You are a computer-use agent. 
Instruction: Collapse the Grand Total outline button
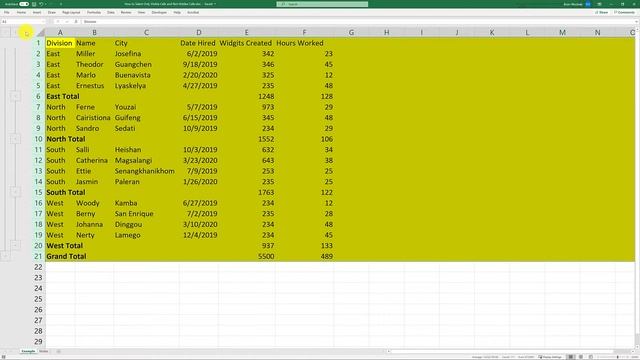[5, 256]
